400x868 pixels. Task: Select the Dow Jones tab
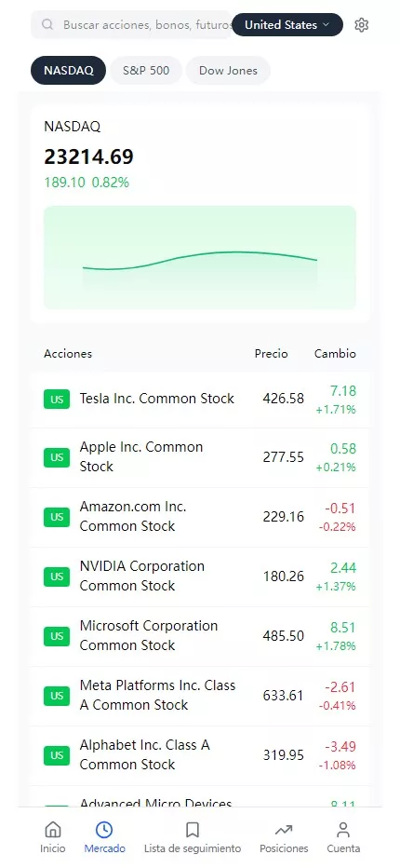pyautogui.click(x=228, y=70)
